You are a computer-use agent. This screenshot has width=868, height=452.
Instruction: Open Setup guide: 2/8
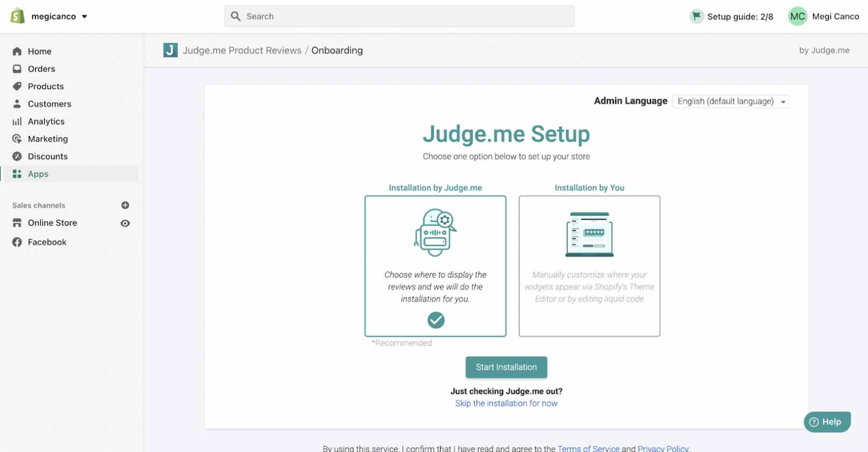coord(740,17)
